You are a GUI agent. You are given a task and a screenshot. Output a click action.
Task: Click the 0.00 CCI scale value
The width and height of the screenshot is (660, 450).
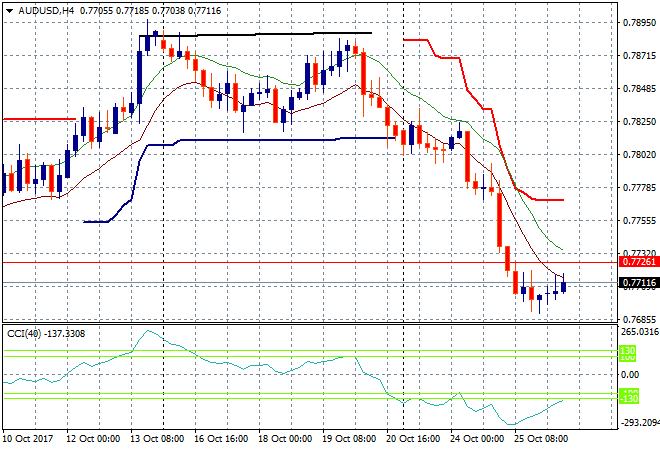tap(630, 375)
